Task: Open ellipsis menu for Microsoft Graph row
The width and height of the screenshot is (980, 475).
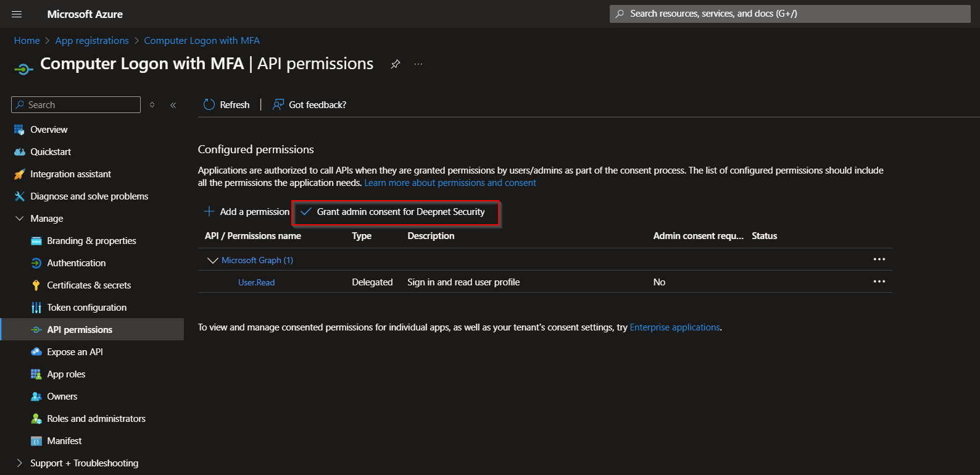Action: pos(879,259)
